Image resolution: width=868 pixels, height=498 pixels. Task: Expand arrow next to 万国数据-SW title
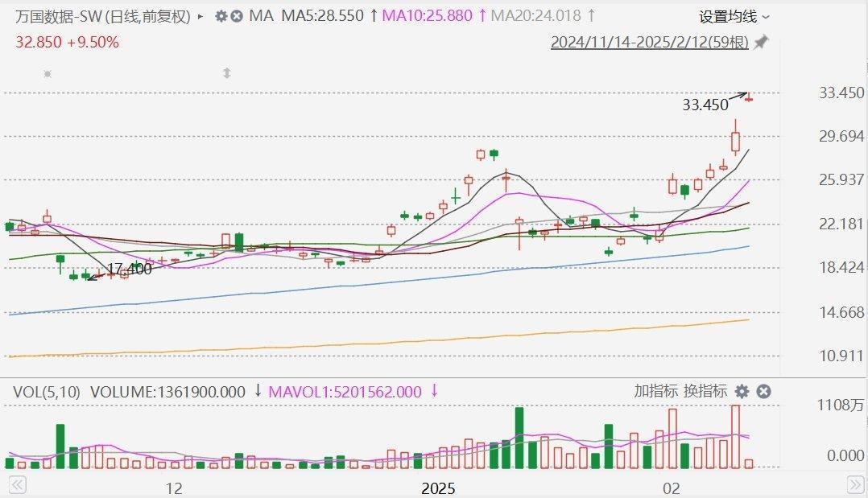point(200,16)
